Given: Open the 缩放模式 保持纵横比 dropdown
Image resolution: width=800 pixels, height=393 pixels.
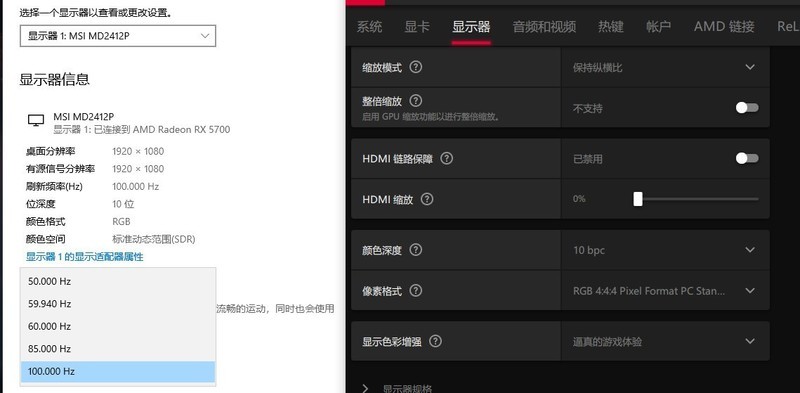Looking at the screenshot, I should [665, 67].
